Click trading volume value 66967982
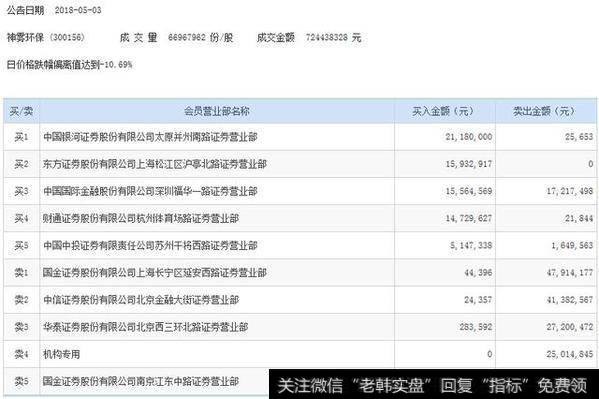This screenshot has width=599, height=399. (187, 37)
